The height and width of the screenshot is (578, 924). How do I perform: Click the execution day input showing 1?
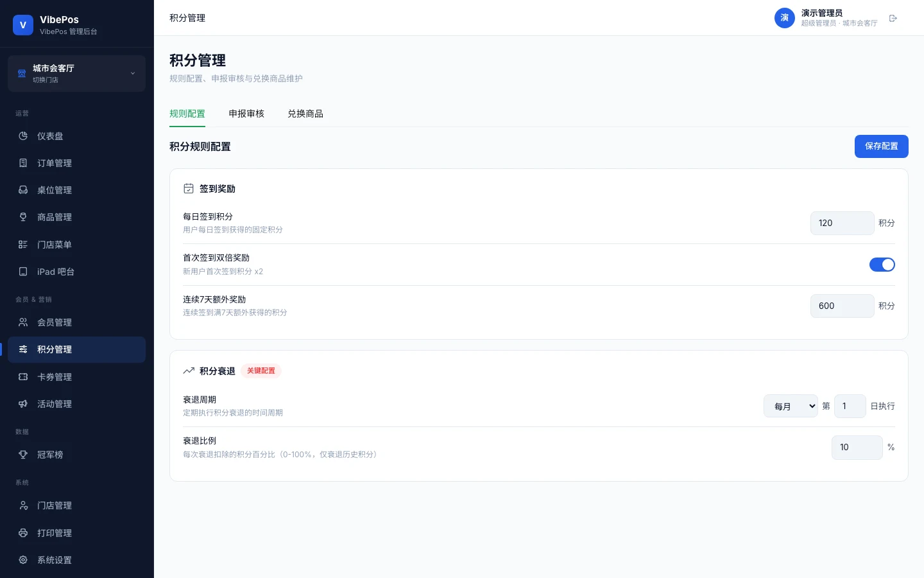[x=850, y=406]
